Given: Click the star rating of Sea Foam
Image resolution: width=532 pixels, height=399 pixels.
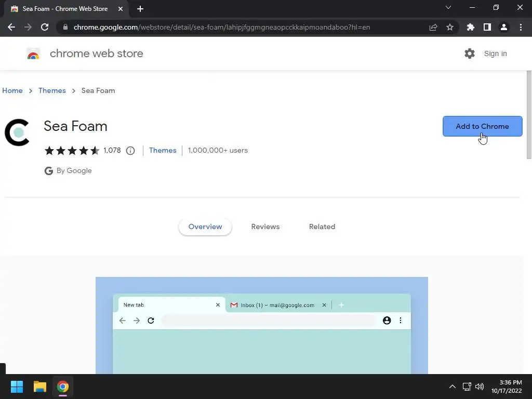Looking at the screenshot, I should click(72, 150).
